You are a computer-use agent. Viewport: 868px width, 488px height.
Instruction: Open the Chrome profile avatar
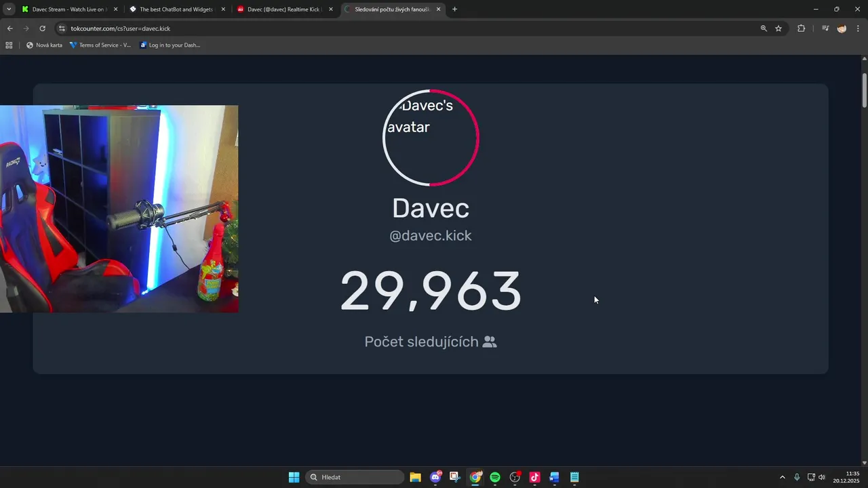[x=842, y=28]
